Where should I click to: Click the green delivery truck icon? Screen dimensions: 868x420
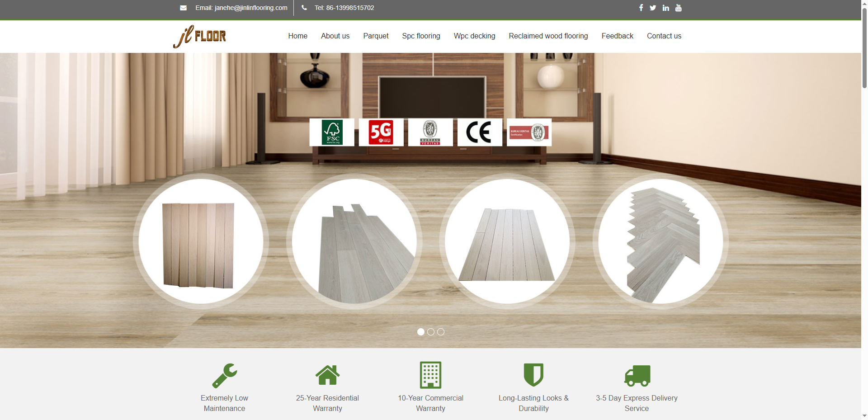click(x=637, y=376)
